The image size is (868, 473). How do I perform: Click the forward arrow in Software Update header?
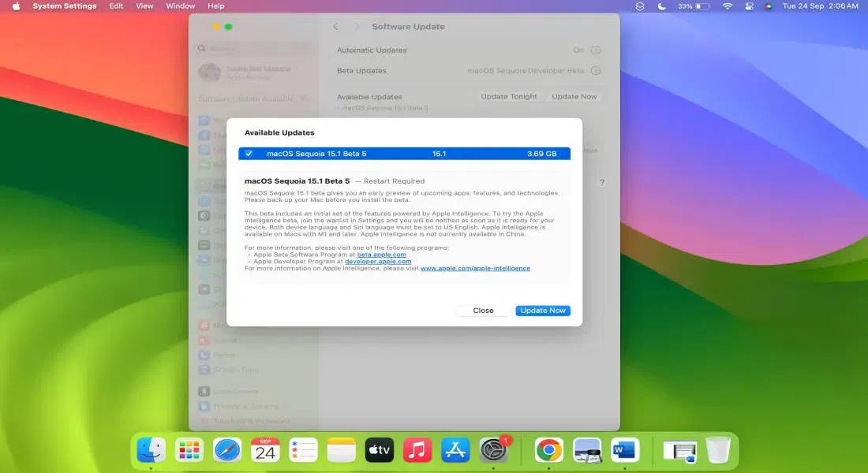(x=357, y=27)
